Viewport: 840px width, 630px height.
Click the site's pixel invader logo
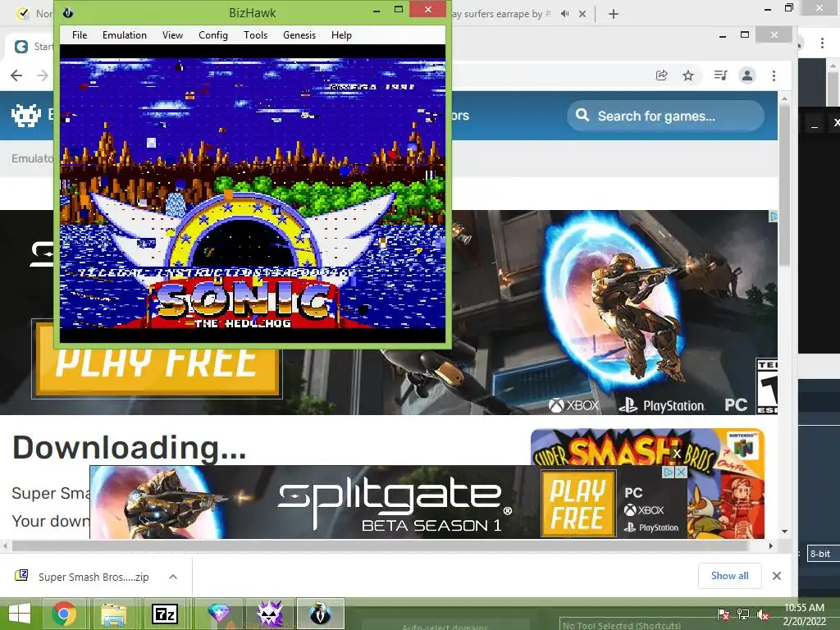(x=26, y=115)
